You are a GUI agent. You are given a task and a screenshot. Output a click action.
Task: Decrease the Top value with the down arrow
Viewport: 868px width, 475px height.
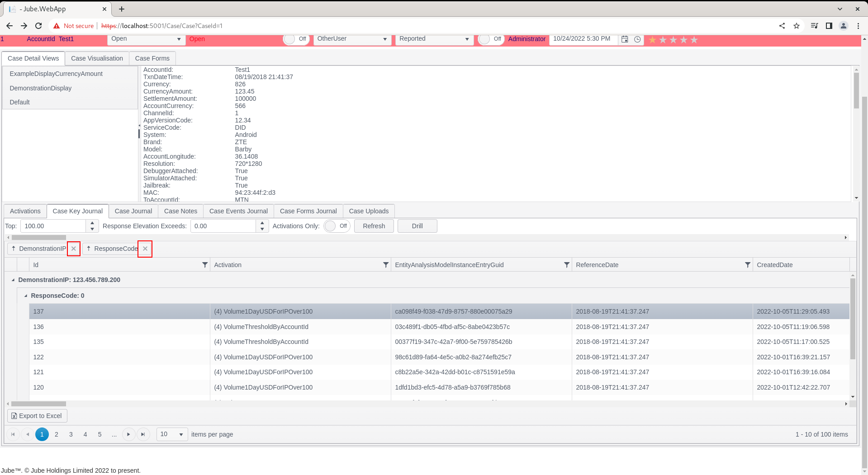tap(92, 229)
